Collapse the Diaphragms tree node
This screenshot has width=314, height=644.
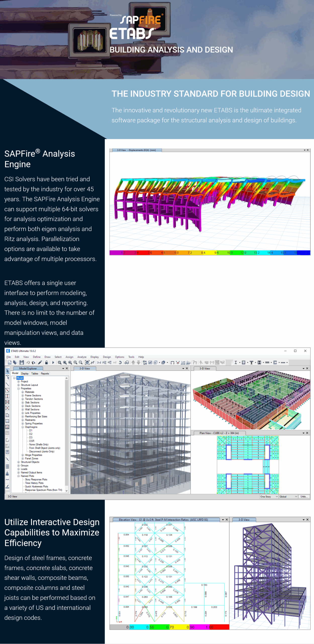[23, 427]
